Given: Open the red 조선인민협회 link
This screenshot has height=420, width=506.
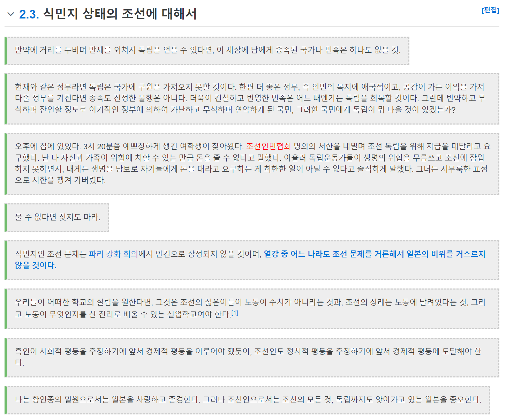Looking at the screenshot, I should [268, 146].
